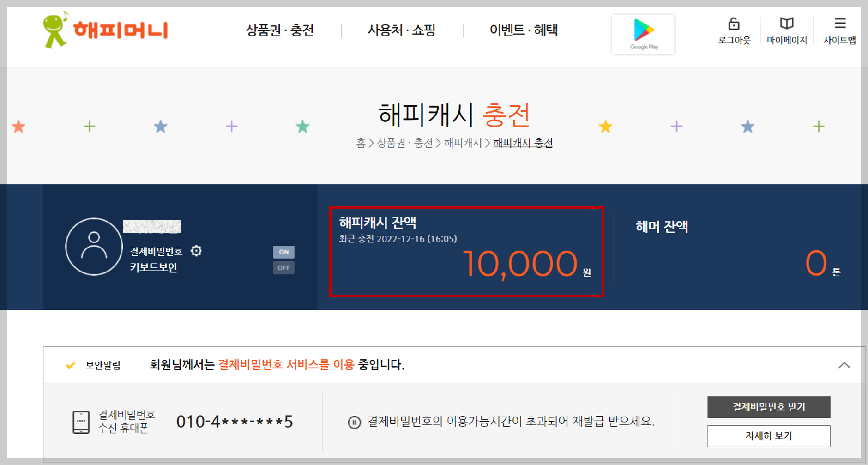Click the 결제비밀번호 settings gear icon
The width and height of the screenshot is (868, 465).
(x=196, y=251)
